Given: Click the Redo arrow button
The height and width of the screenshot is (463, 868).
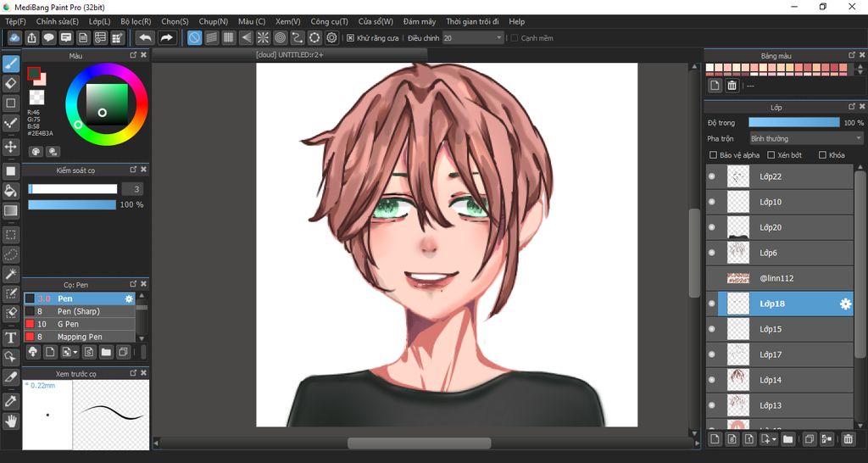Looking at the screenshot, I should point(166,37).
